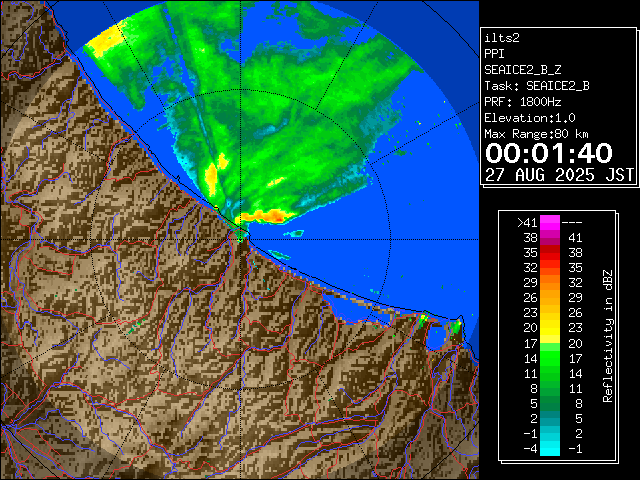Select the Task: SEAICE2_B line

[536, 86]
